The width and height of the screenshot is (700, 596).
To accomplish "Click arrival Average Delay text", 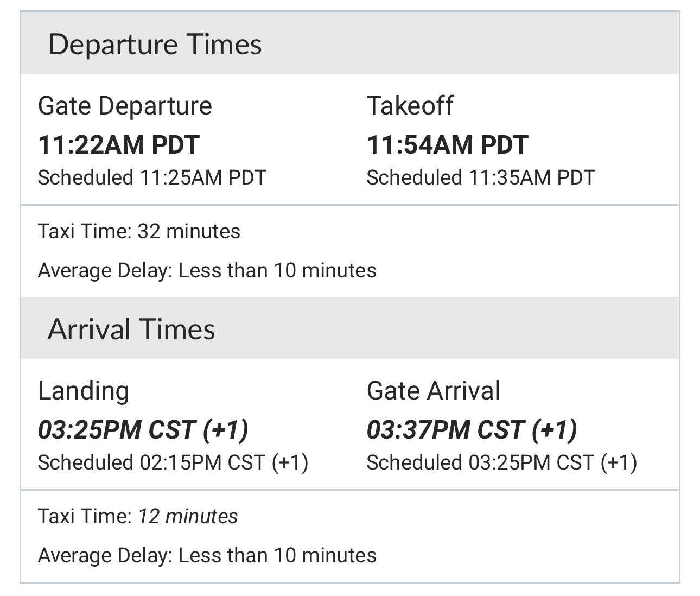I will tap(207, 555).
